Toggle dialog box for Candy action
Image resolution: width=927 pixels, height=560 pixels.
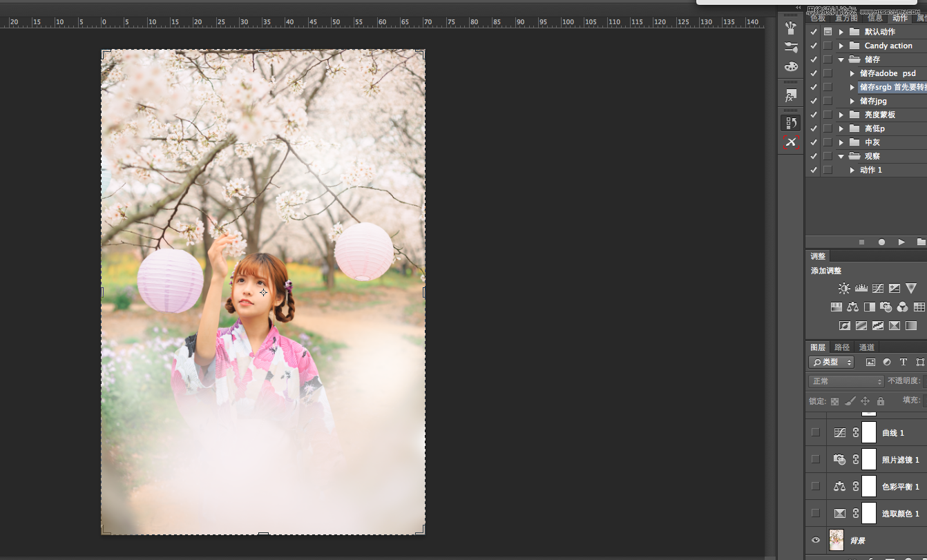pos(828,46)
